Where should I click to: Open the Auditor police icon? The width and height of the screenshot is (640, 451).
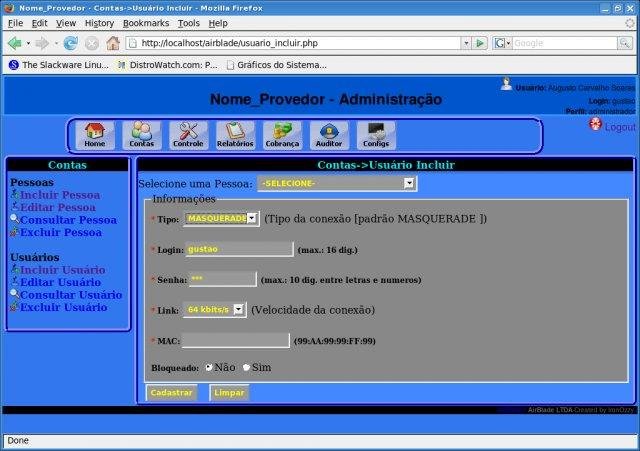pyautogui.click(x=329, y=135)
